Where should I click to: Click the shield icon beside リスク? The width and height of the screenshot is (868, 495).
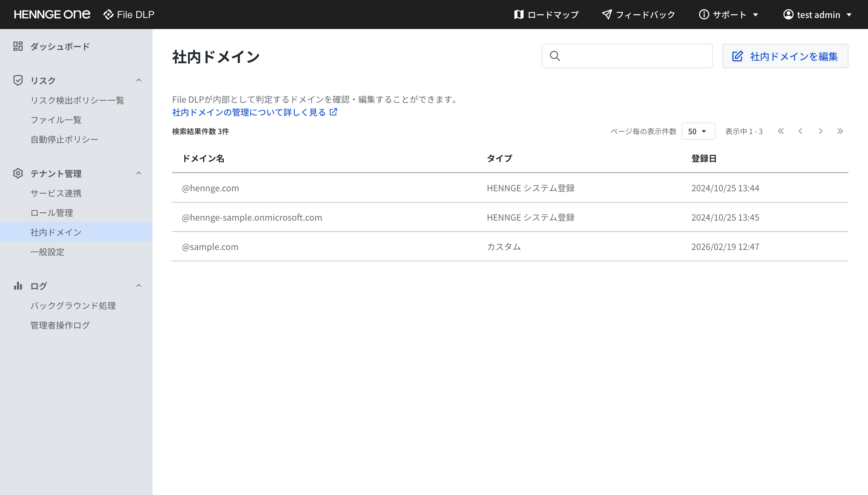pyautogui.click(x=18, y=80)
